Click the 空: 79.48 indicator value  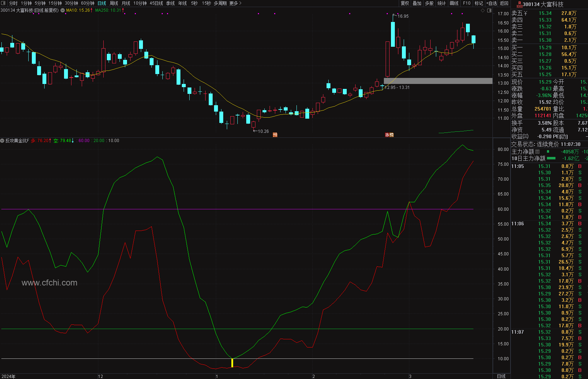(x=64, y=141)
